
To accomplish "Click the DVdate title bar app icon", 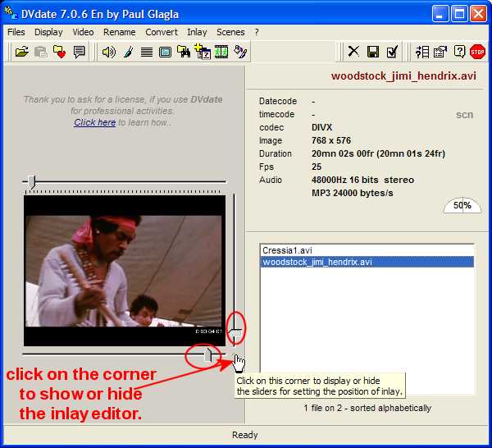I will tap(11, 13).
